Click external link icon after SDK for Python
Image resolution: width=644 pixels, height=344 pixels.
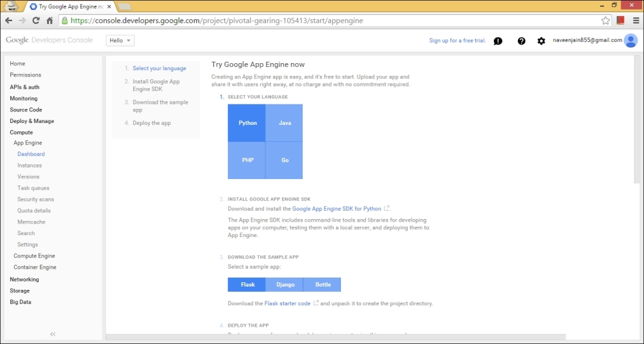386,208
